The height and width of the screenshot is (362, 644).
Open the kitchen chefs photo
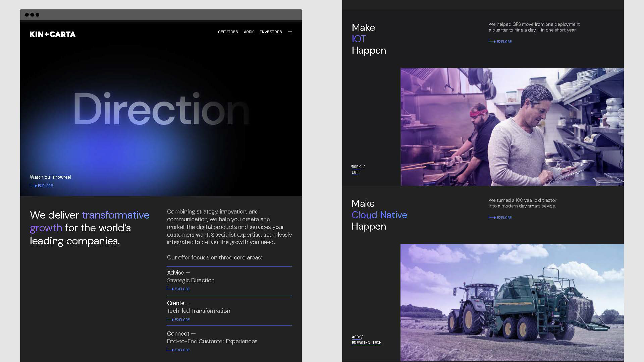click(512, 127)
